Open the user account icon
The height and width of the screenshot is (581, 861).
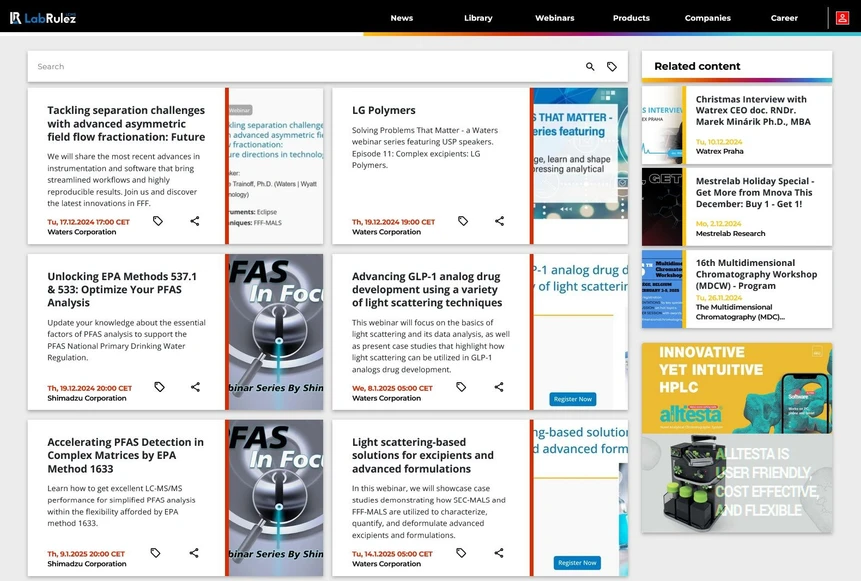point(842,18)
